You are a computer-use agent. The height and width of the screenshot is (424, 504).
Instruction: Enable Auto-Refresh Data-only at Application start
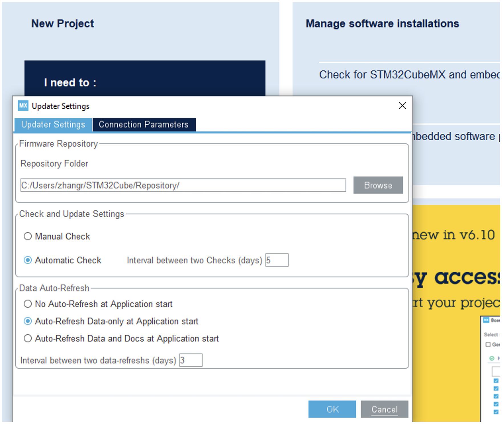(28, 321)
